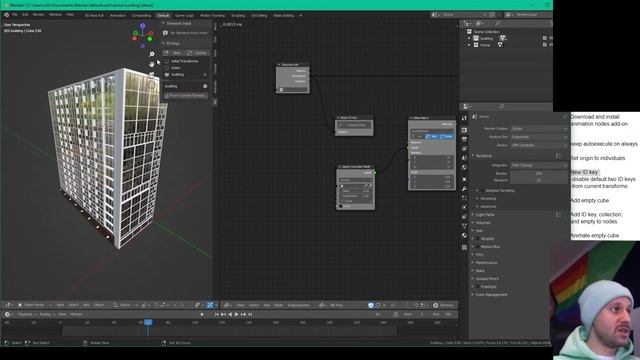Viewport: 640px width, 360px height.
Task: Open the Render properties tab icon
Action: pyautogui.click(x=464, y=130)
